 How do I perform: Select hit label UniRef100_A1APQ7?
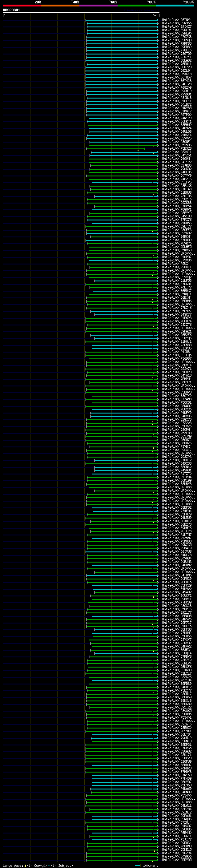(x=176, y=257)
